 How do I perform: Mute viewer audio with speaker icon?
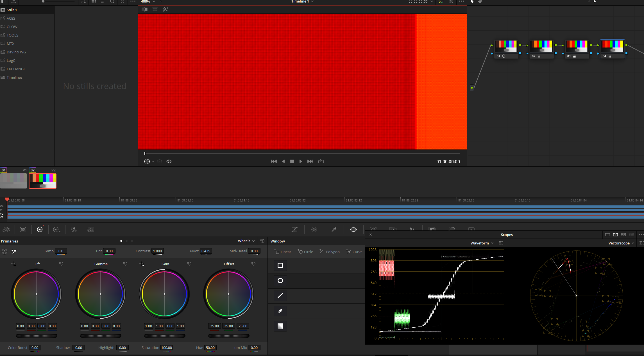(x=169, y=161)
